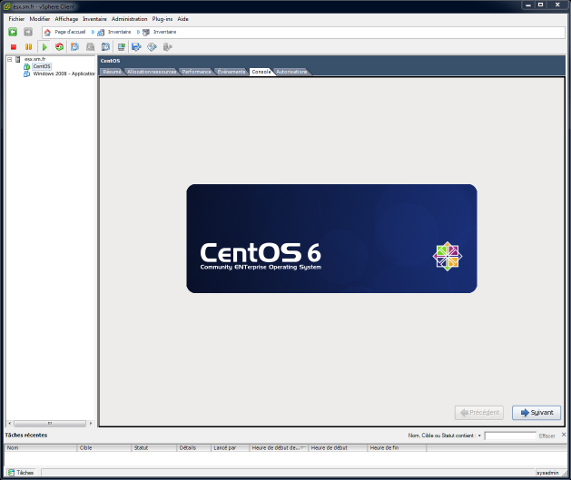Click the Effacer filter button

[547, 436]
